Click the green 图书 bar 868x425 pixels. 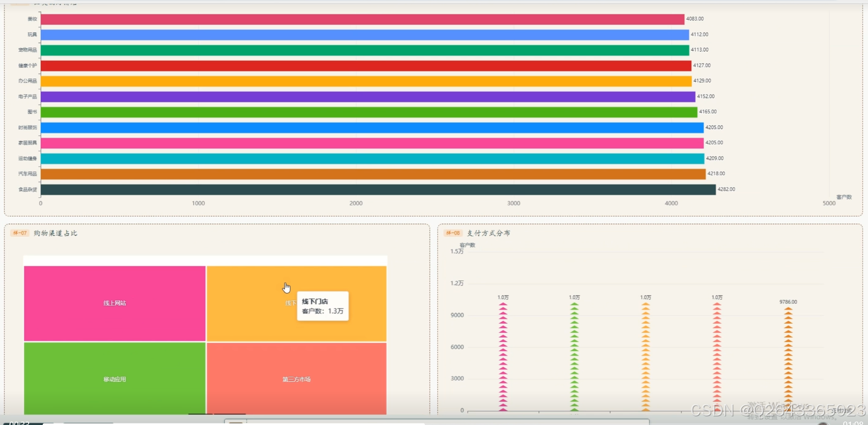pos(369,112)
